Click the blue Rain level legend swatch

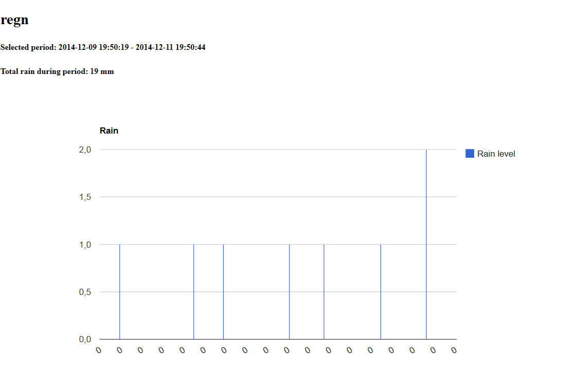(x=469, y=154)
